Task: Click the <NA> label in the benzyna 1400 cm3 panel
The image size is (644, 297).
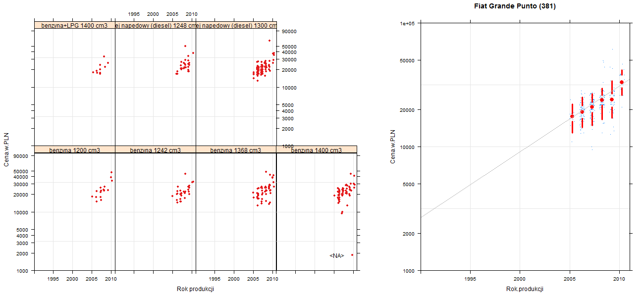Action: pos(337,255)
